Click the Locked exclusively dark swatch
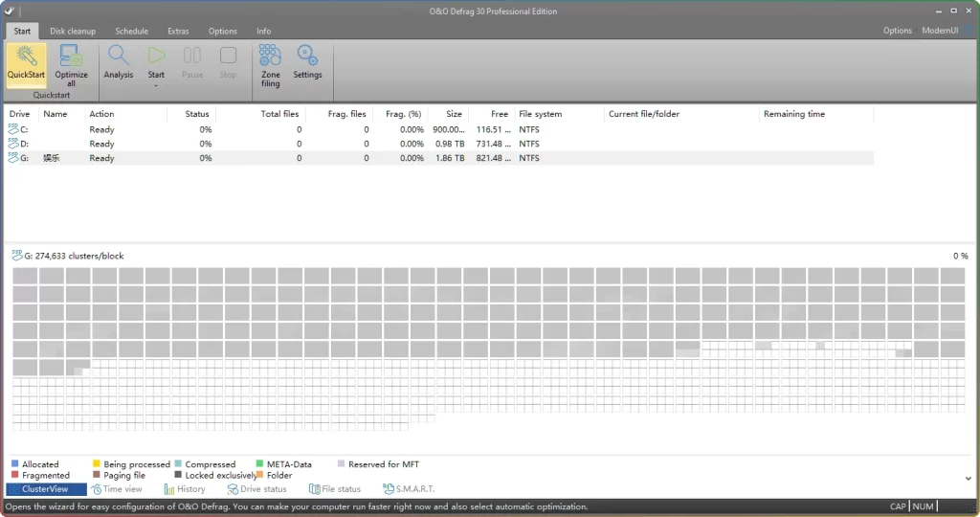This screenshot has width=980, height=517. coord(178,475)
